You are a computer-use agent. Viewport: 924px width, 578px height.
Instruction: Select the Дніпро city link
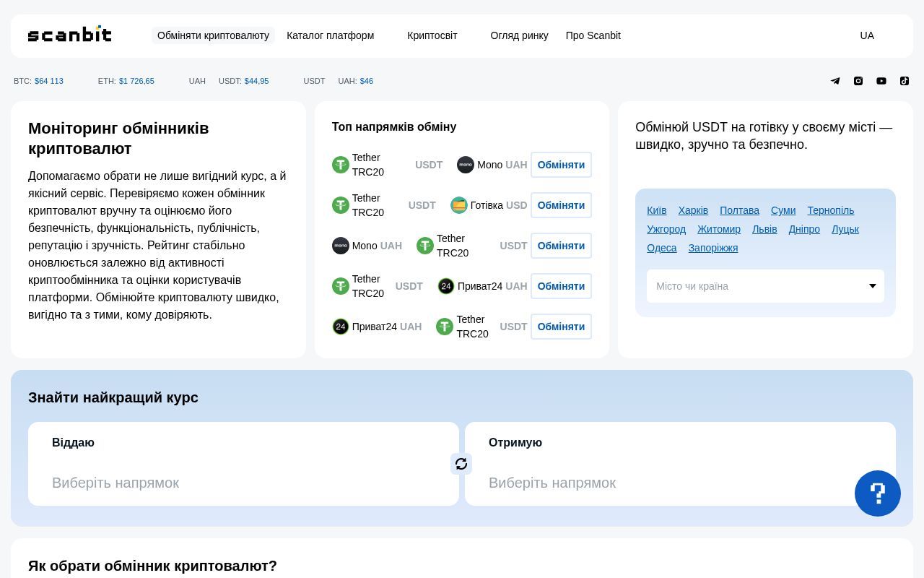pos(804,229)
